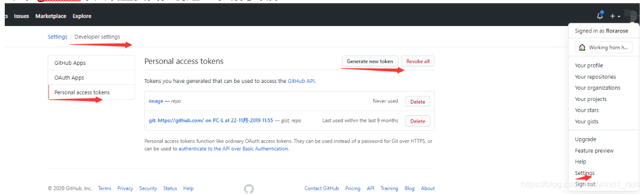Image resolution: width=644 pixels, height=194 pixels.
Task: Open the plus create-new dropdown
Action: point(615,16)
